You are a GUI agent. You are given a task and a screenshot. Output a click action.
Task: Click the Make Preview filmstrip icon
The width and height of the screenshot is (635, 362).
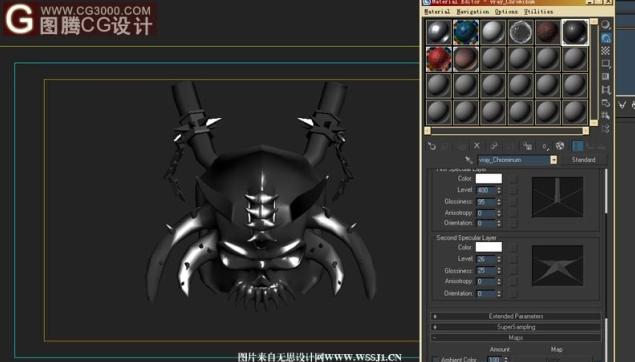[x=605, y=90]
